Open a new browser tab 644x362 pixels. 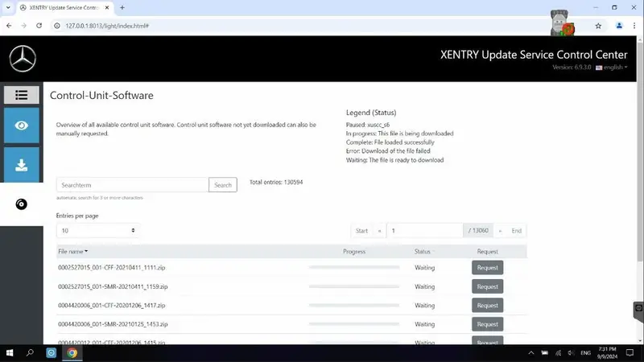[122, 7]
